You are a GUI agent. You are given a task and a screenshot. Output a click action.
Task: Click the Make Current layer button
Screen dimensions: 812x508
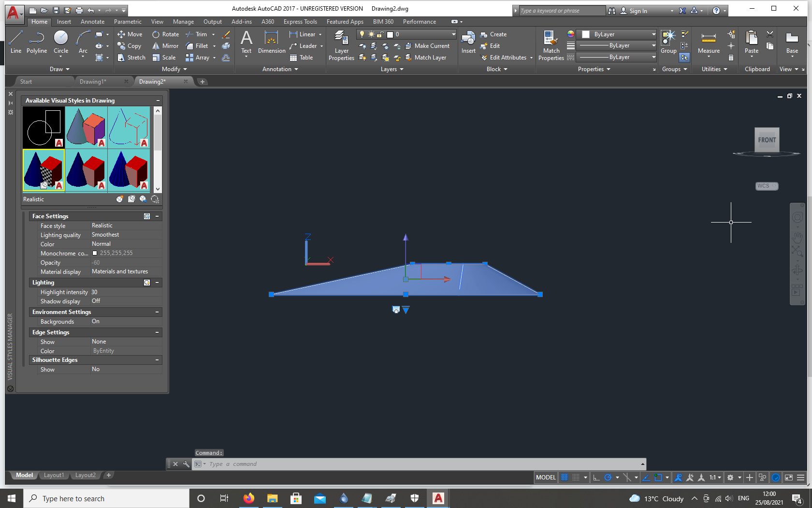pyautogui.click(x=428, y=46)
